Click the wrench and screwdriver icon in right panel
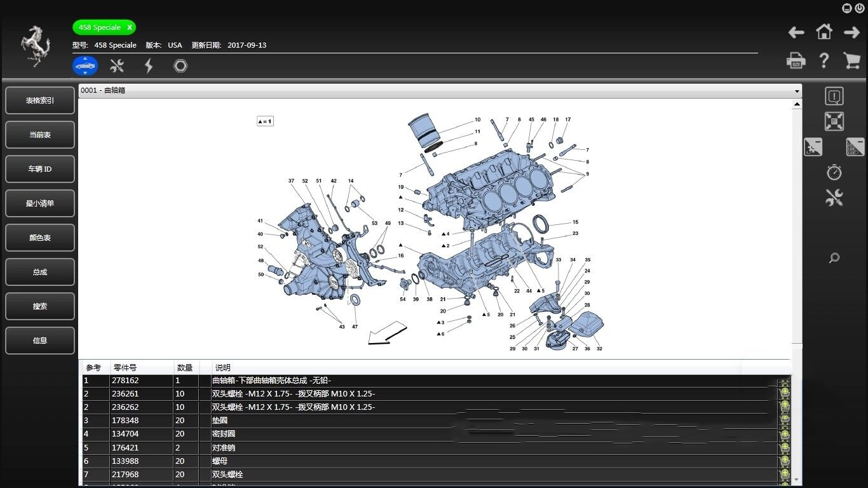Viewport: 868px width, 488px height. coord(834,198)
